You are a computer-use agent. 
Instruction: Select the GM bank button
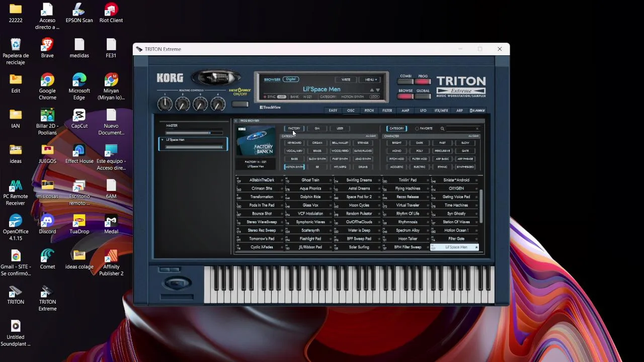317,129
